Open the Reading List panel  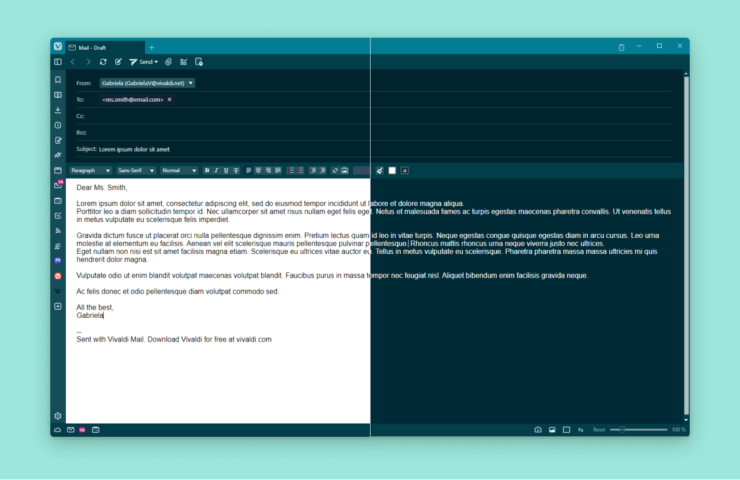(58, 95)
